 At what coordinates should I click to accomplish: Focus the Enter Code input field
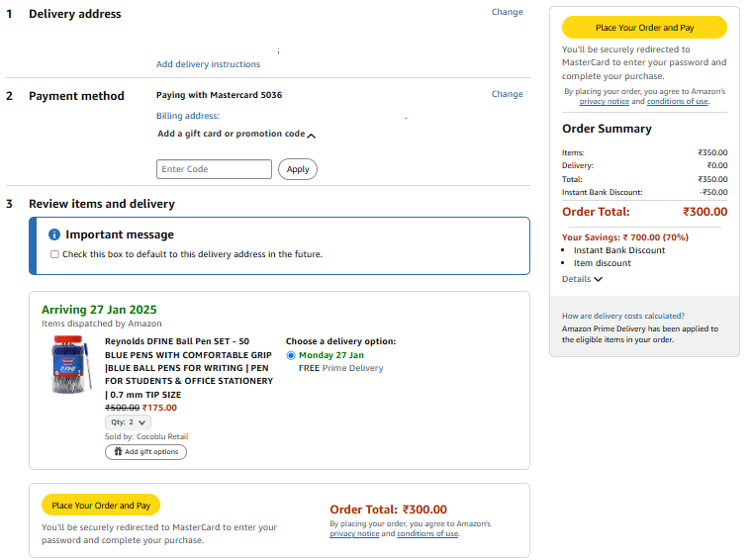(x=214, y=169)
